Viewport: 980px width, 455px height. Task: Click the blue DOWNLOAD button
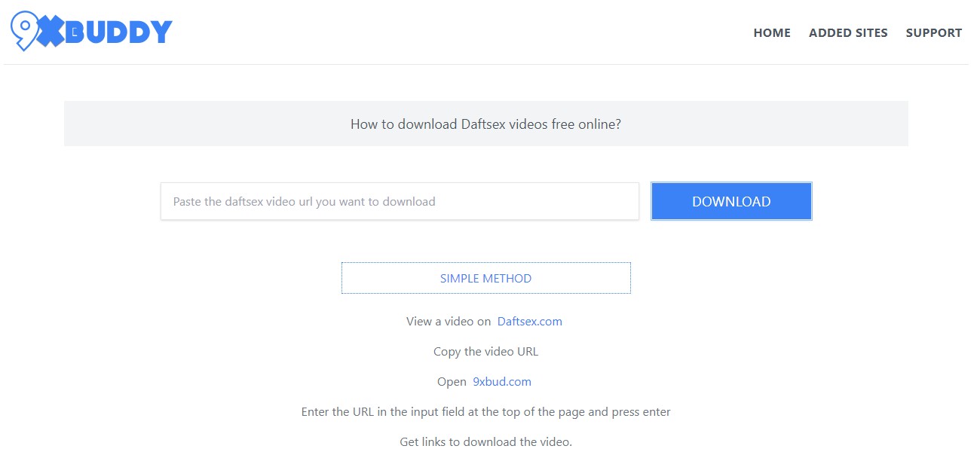click(x=731, y=201)
